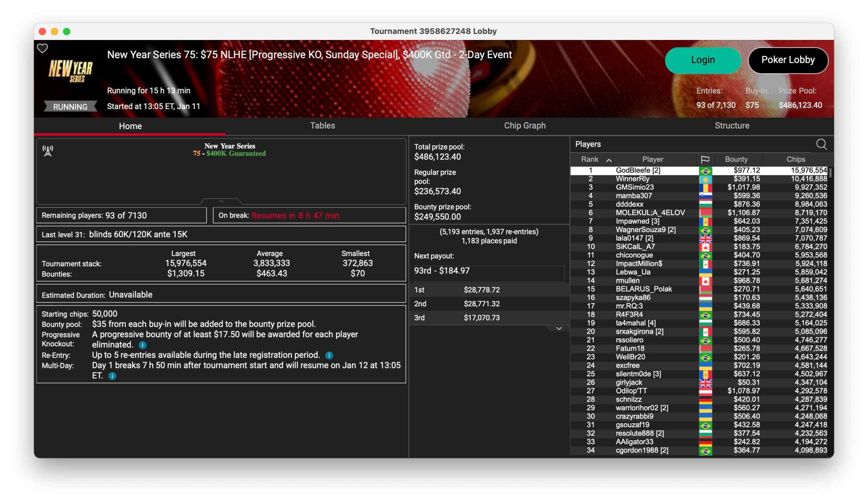Select player WinnerRly in the list
This screenshot has width=868, height=503.
pyautogui.click(x=632, y=179)
